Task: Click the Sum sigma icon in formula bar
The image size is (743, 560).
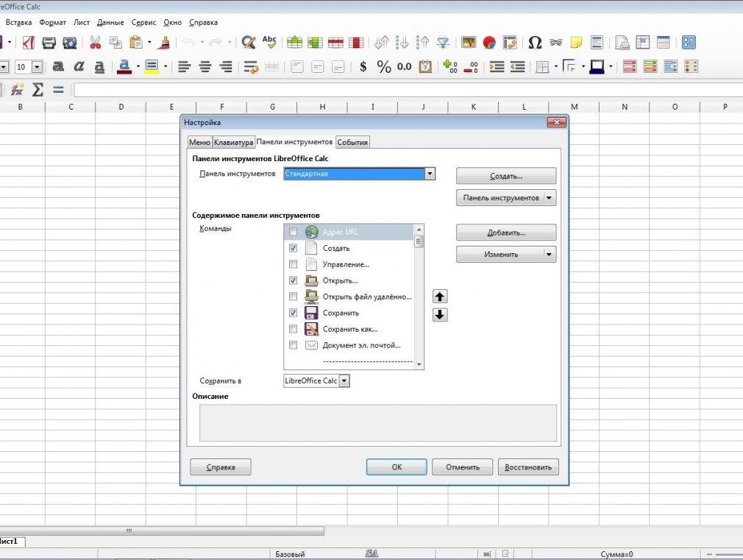Action: point(38,90)
